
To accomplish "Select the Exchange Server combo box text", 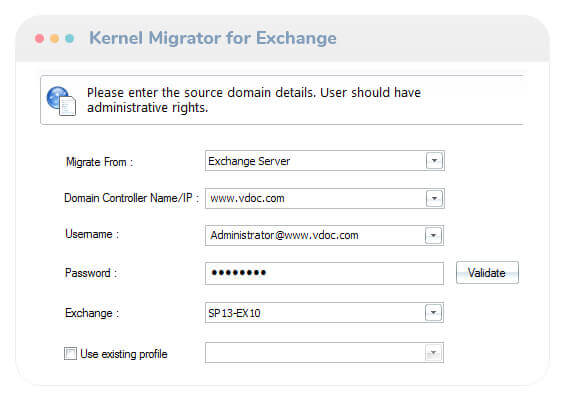I will [x=249, y=161].
